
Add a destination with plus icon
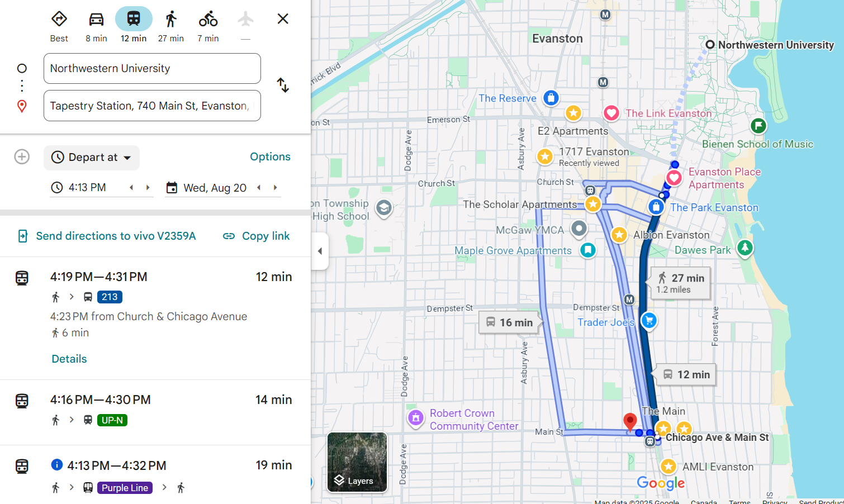(x=22, y=157)
